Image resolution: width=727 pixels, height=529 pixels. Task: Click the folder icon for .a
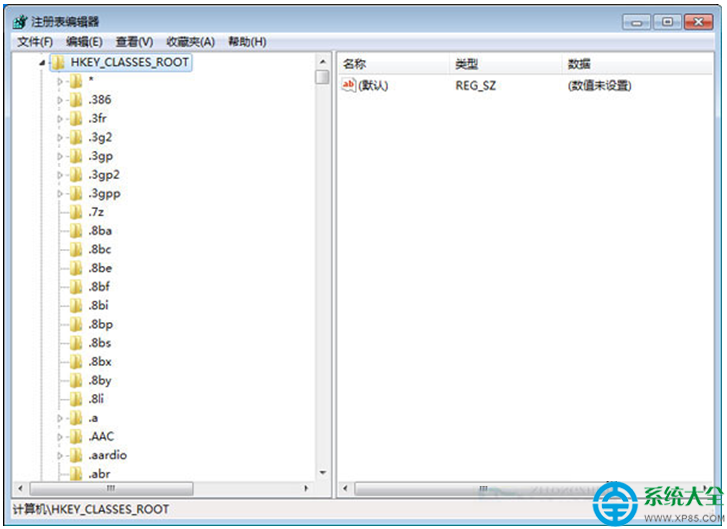[76, 418]
